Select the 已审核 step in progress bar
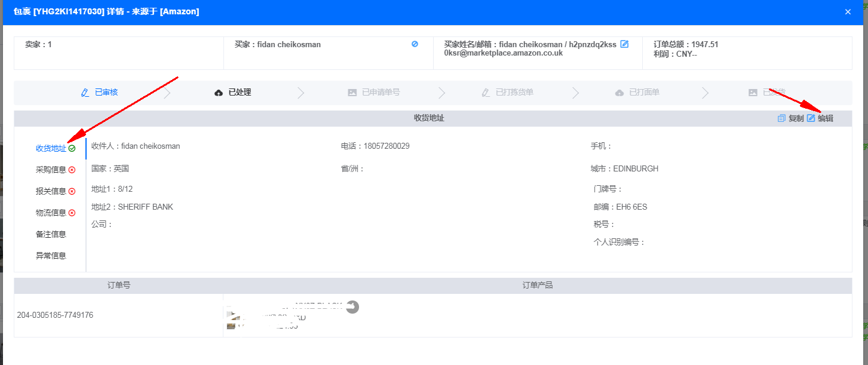Screen dimensions: 868x365 click(x=100, y=93)
